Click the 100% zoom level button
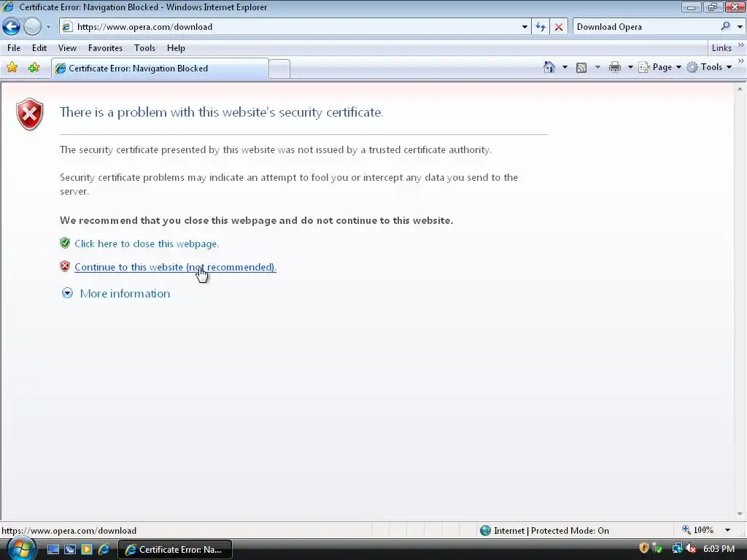The image size is (747, 560). pos(698,530)
